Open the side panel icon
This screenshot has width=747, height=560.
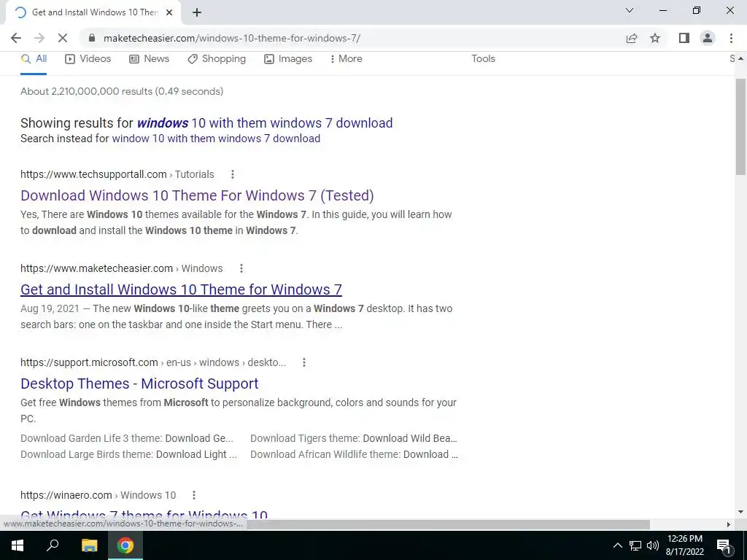[684, 38]
